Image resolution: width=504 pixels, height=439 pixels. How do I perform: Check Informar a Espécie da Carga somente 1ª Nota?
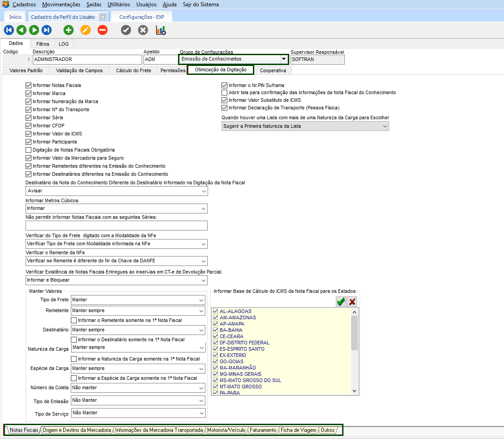[x=74, y=378]
